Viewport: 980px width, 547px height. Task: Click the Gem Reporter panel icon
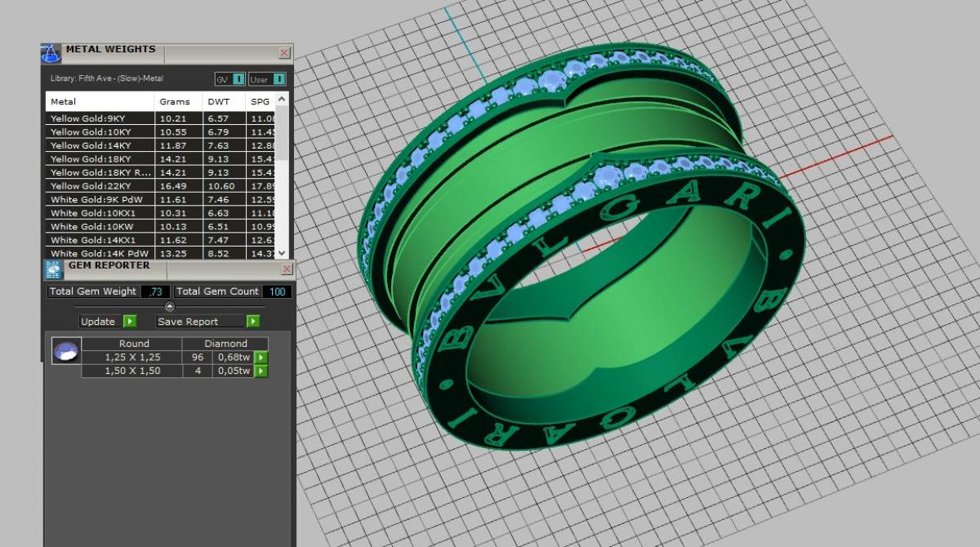pos(52,269)
